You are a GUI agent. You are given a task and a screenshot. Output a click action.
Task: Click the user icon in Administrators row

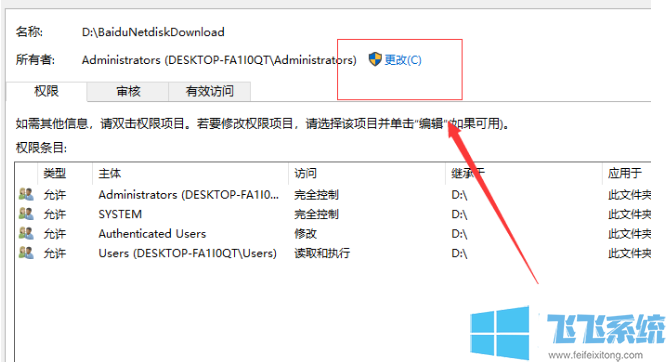(x=26, y=195)
